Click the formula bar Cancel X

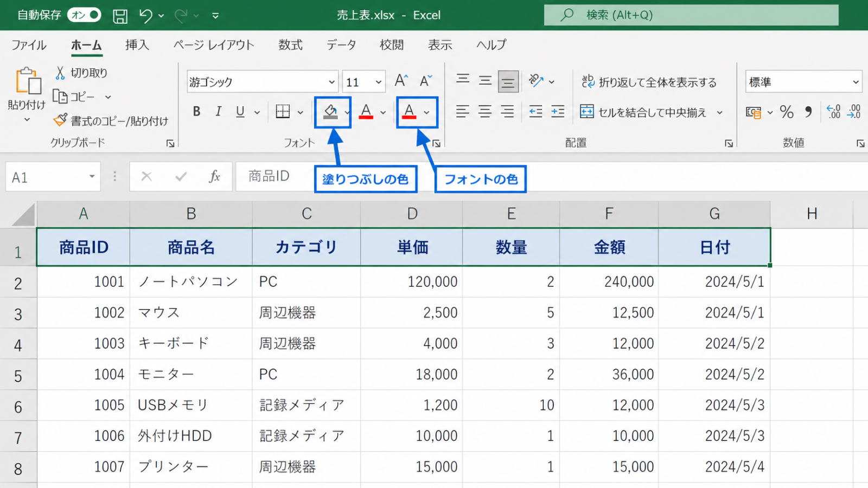[x=146, y=176]
